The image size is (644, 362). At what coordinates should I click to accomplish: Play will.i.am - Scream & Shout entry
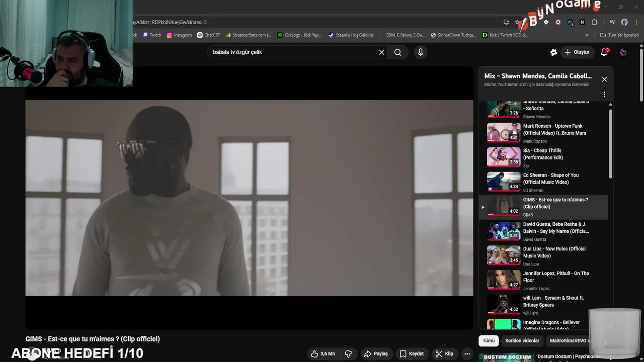click(x=543, y=306)
